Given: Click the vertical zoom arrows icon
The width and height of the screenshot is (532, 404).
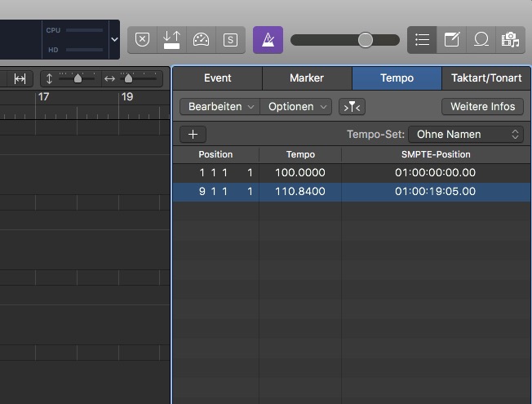Looking at the screenshot, I should pos(49,79).
